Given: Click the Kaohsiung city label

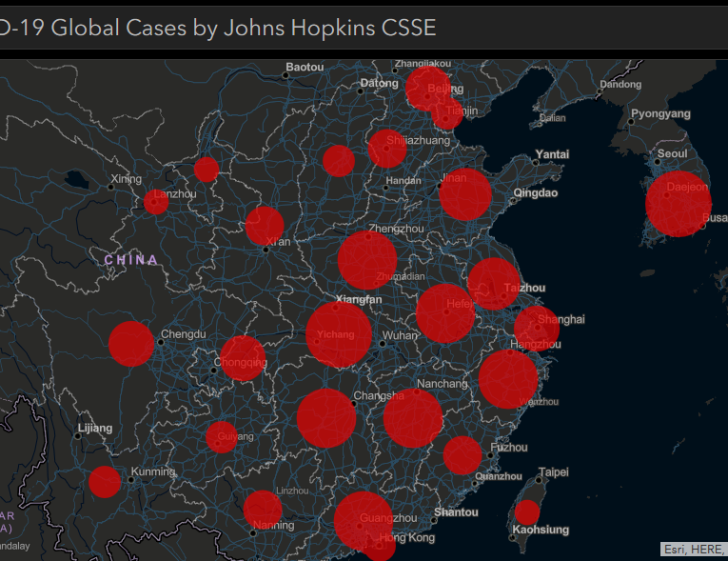Looking at the screenshot, I should coord(541,530).
